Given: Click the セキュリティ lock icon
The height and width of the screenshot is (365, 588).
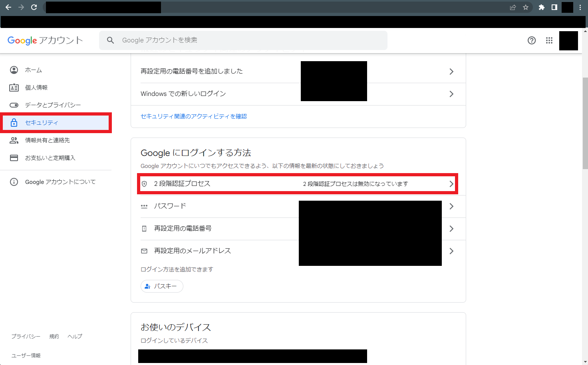Looking at the screenshot, I should 14,123.
